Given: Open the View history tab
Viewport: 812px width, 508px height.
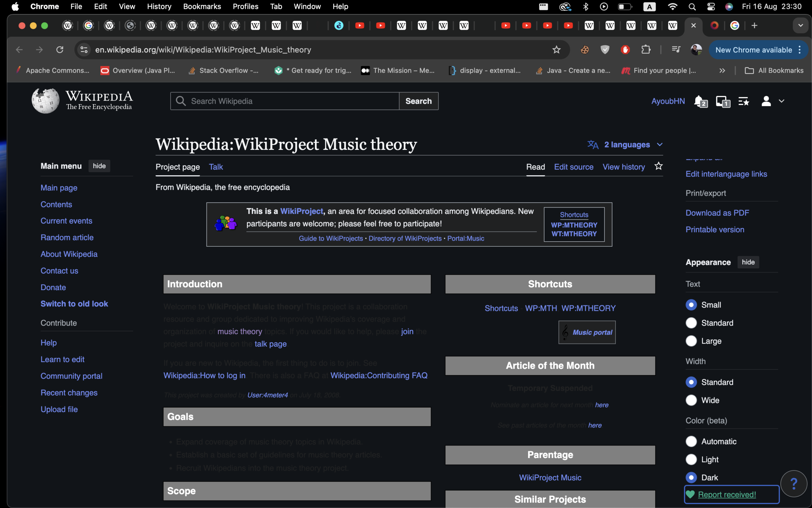Looking at the screenshot, I should coord(623,167).
